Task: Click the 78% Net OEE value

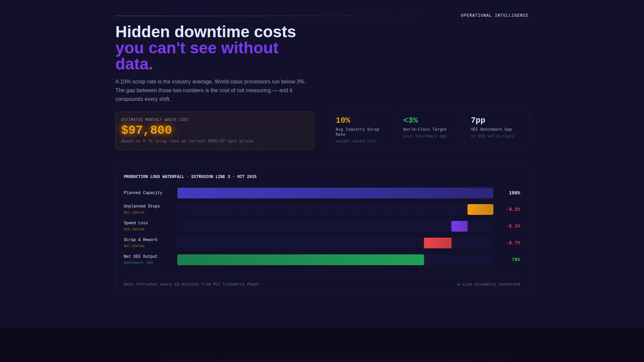Action: click(516, 260)
